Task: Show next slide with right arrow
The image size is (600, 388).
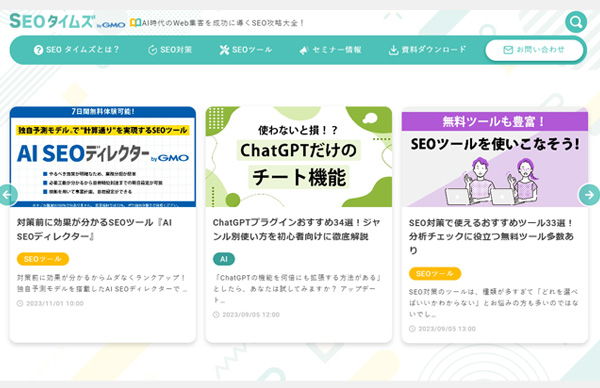Action: tap(589, 195)
